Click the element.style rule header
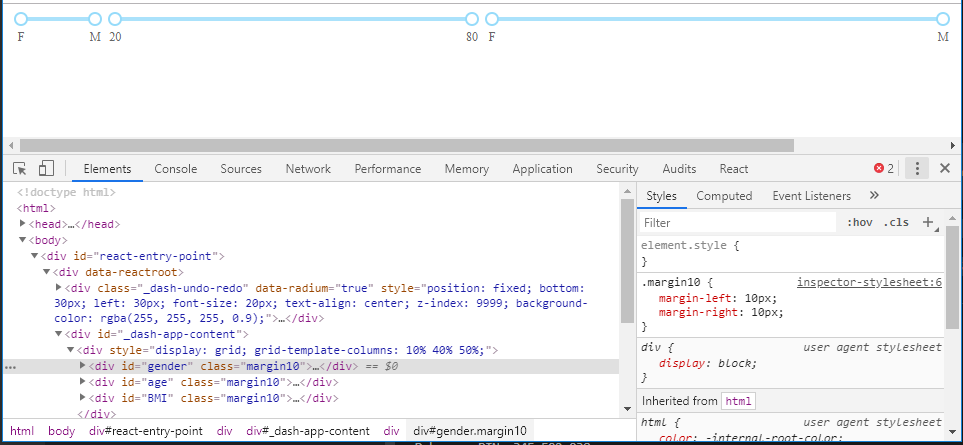Viewport: 963px width, 445px height. (x=690, y=246)
